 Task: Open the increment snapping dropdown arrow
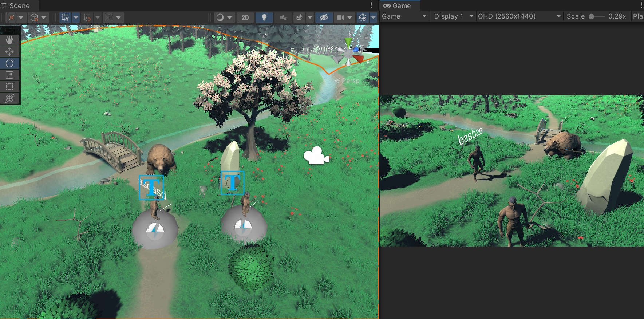[x=119, y=17]
